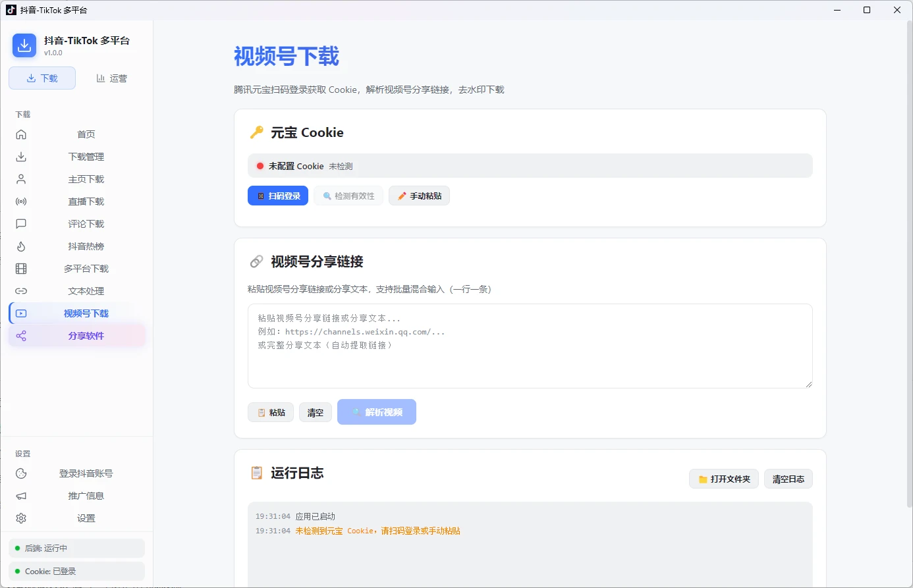This screenshot has width=913, height=588.
Task: Click the key icon next to 元宝 Cookie
Action: pos(256,132)
